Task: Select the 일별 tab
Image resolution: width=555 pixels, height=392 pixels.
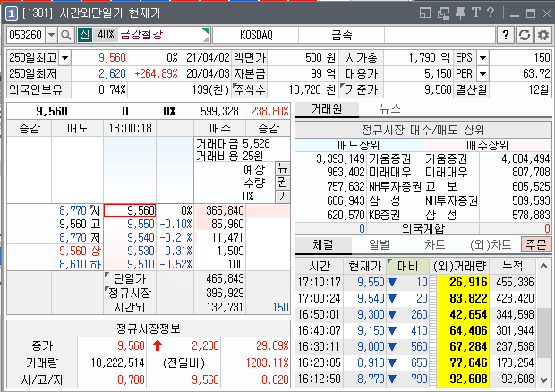Action: pyautogui.click(x=379, y=244)
